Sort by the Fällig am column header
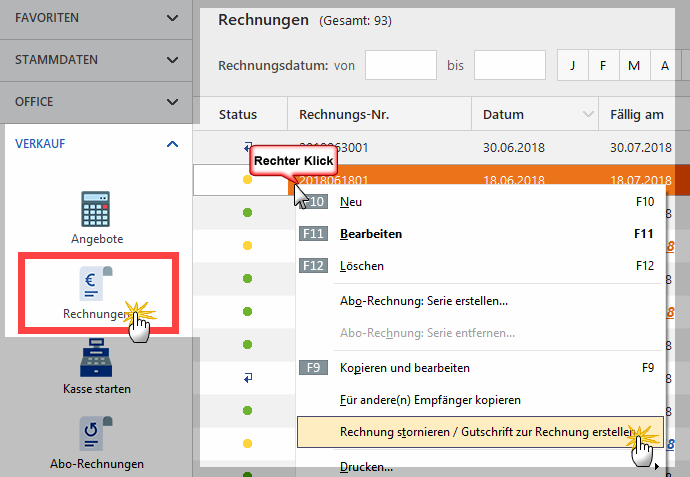Viewport: 690px width, 477px height. tap(637, 115)
